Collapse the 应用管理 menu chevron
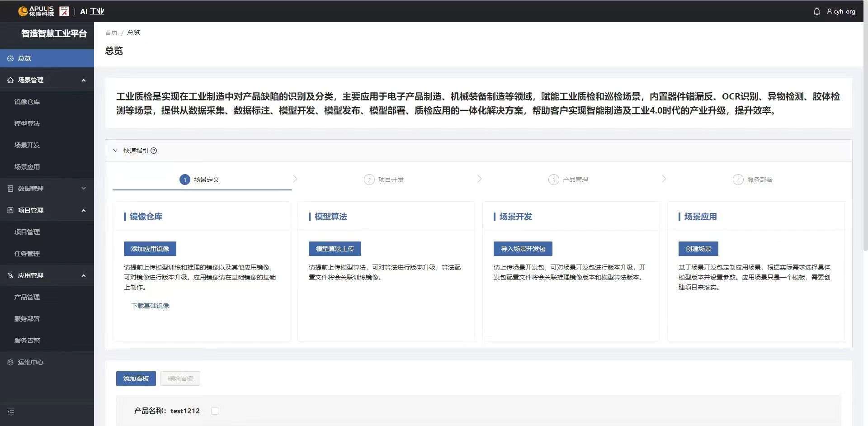Viewport: 868px width, 426px height. pyautogui.click(x=83, y=275)
